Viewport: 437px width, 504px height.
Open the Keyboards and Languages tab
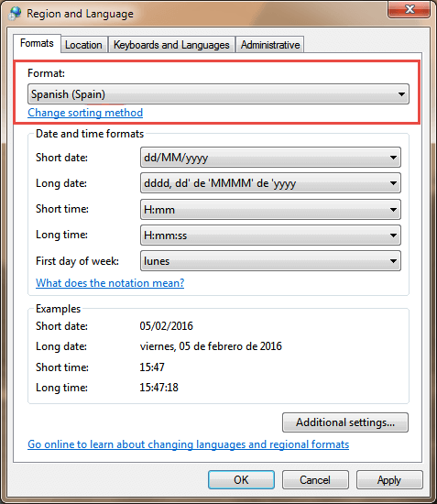coord(171,45)
